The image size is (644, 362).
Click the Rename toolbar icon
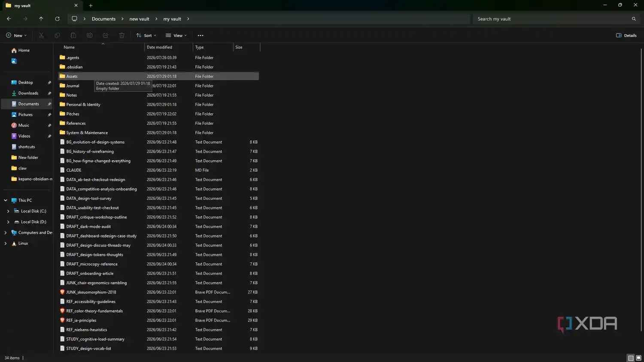click(89, 36)
